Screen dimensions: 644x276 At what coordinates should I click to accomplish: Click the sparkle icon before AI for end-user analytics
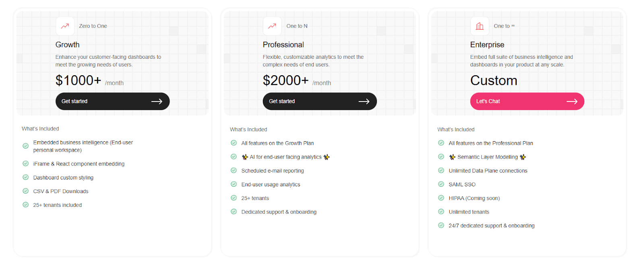pos(245,157)
